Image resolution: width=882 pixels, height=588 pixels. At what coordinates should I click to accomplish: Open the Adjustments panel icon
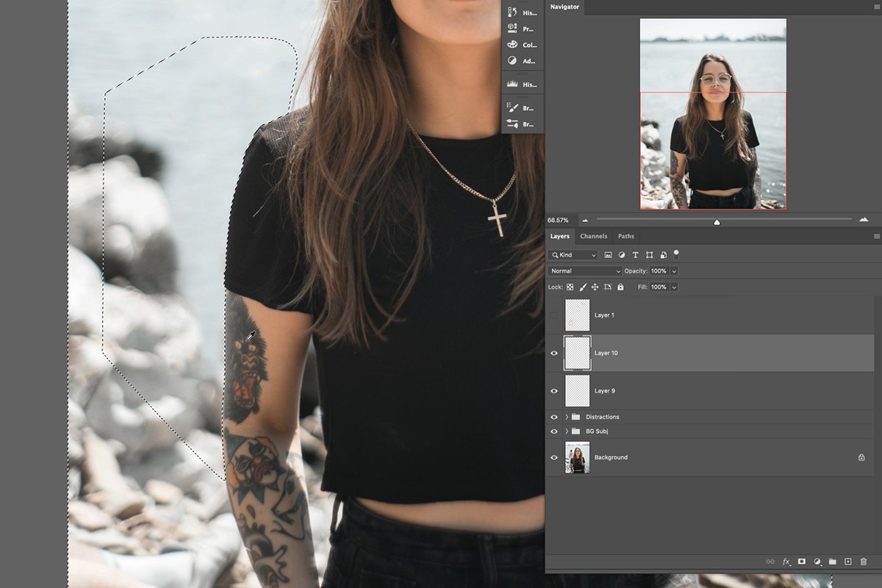[x=513, y=61]
